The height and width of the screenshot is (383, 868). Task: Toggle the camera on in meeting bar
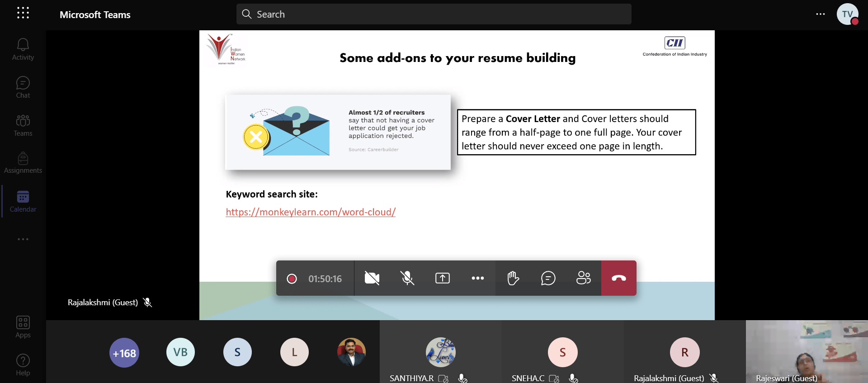click(x=372, y=278)
